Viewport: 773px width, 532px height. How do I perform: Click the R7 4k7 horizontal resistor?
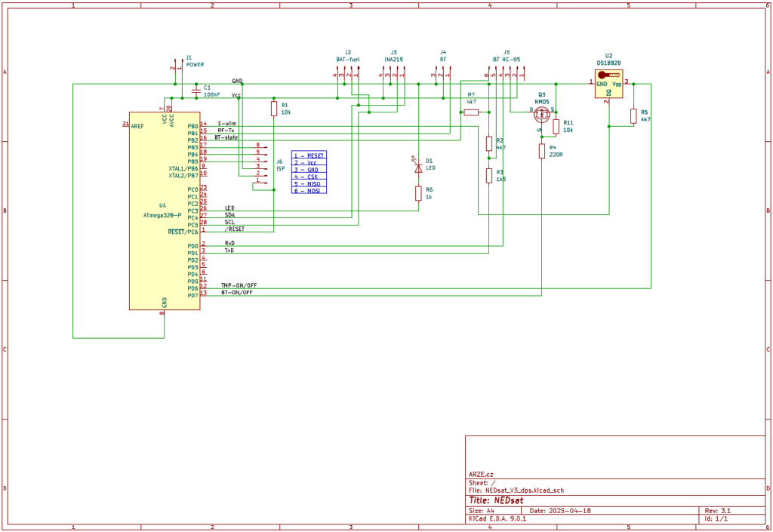click(x=471, y=112)
